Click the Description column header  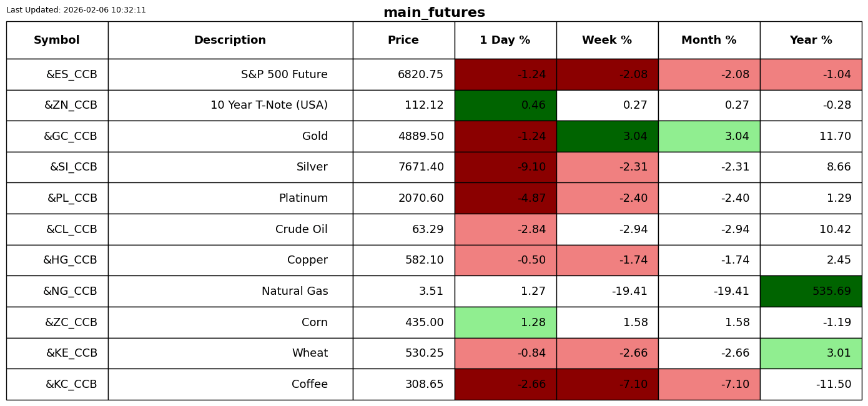point(230,40)
